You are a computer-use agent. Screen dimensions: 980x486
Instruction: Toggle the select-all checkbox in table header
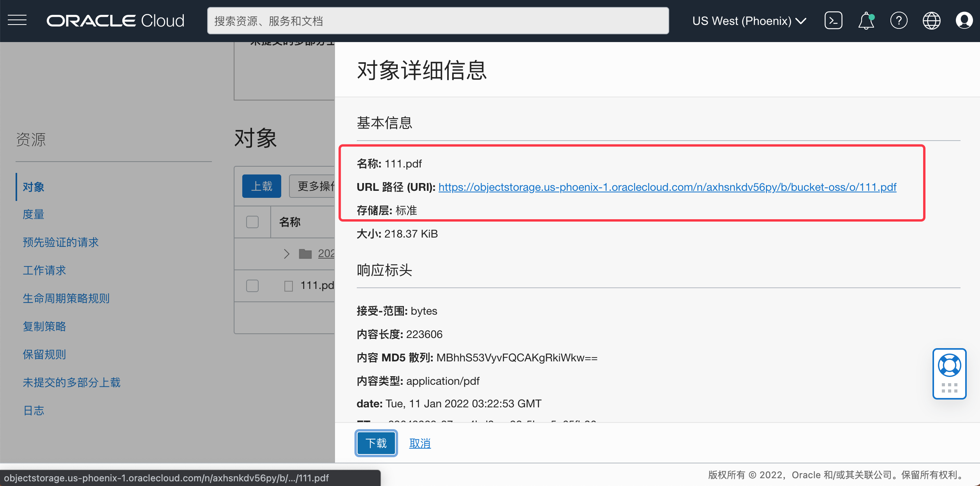(252, 222)
